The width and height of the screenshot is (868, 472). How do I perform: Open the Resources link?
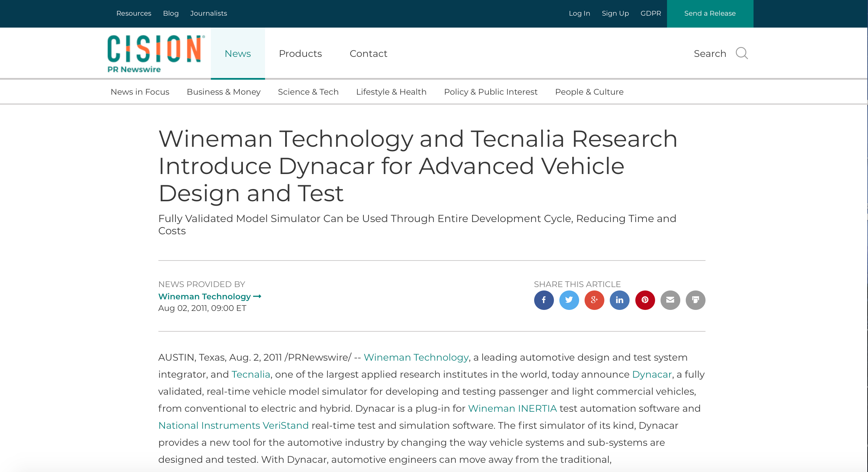pos(134,14)
